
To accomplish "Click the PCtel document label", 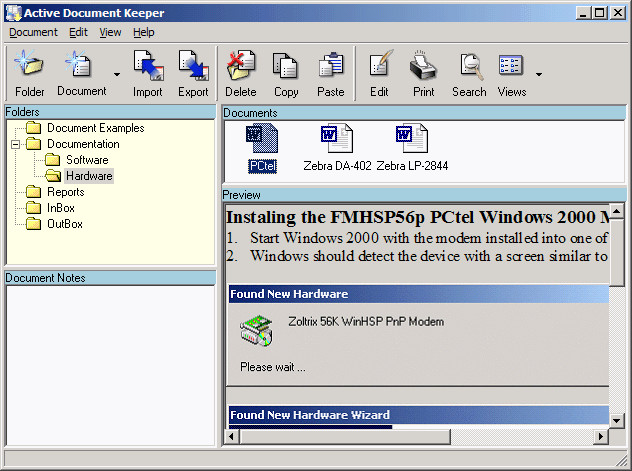I will point(262,166).
